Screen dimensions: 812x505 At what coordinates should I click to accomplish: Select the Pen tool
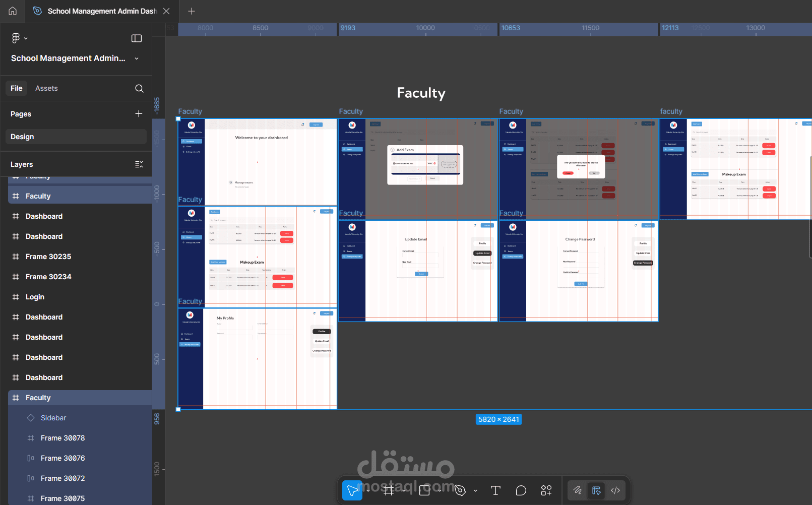[460, 490]
